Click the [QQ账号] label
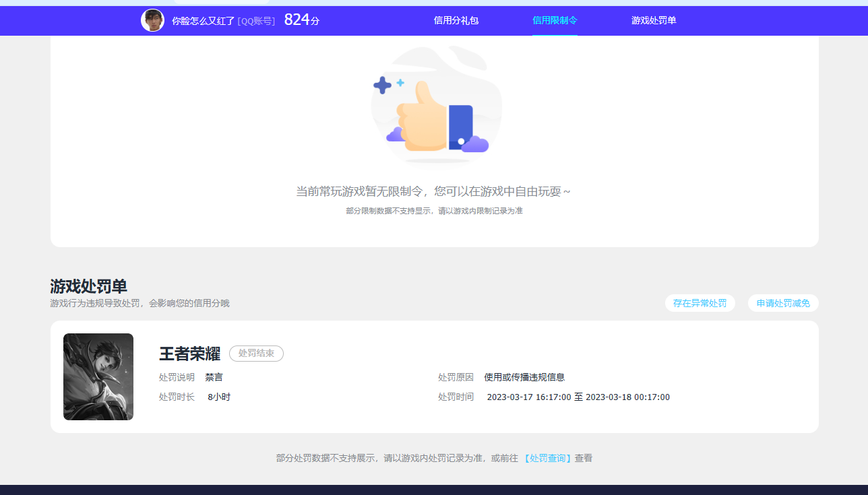This screenshot has width=868, height=495. [x=256, y=21]
